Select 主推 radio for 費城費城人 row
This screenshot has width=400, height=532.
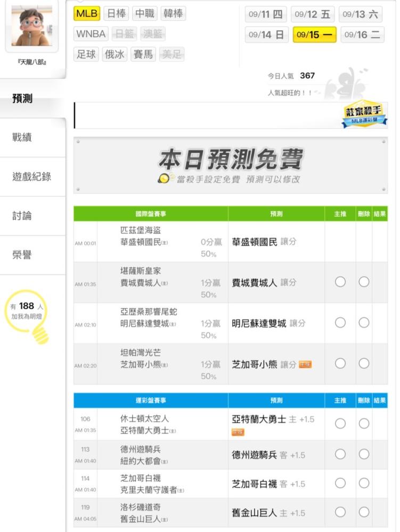point(340,282)
